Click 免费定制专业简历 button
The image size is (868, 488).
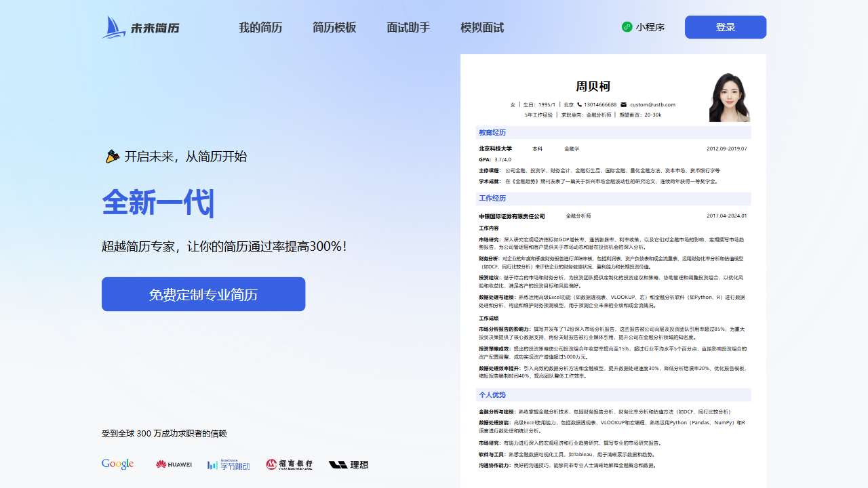(x=203, y=294)
